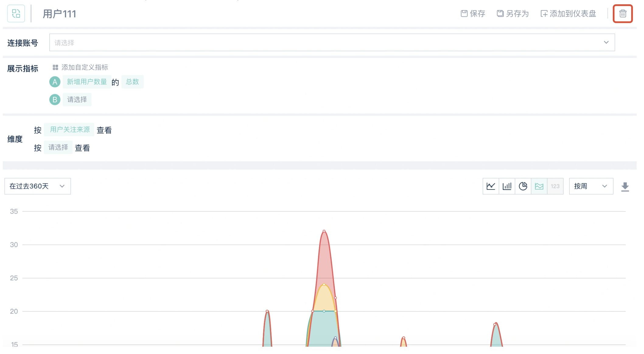The width and height of the screenshot is (644, 354).
Task: Switch to line chart view
Action: click(x=491, y=186)
